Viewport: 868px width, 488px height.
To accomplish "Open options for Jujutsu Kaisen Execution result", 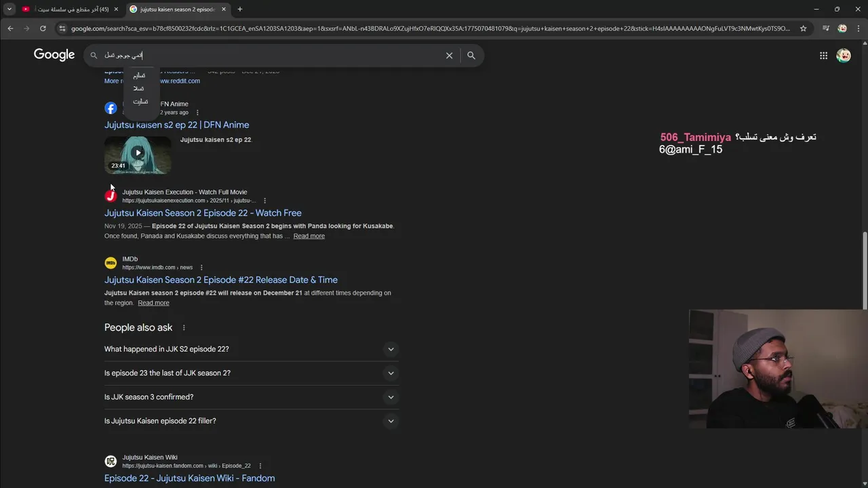I will [264, 201].
